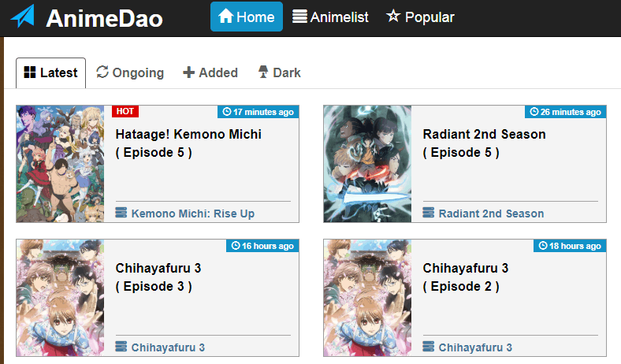621x364 pixels.
Task: Click the Radiant 2nd Season cover thumbnail
Action: click(367, 164)
